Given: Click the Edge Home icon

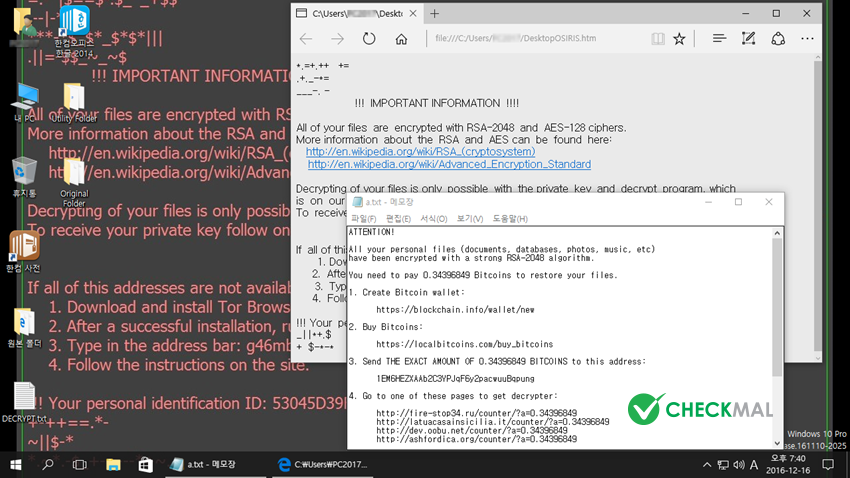Looking at the screenshot, I should pos(401,39).
